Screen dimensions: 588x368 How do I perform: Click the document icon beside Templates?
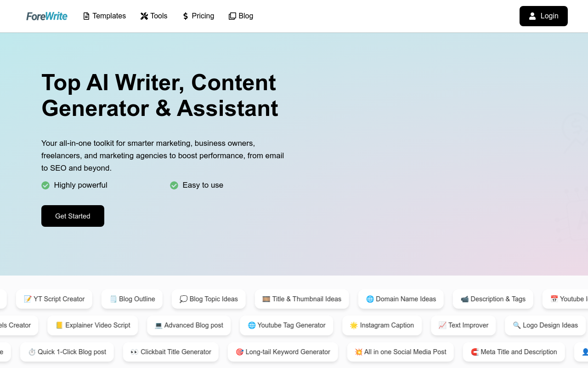point(86,16)
